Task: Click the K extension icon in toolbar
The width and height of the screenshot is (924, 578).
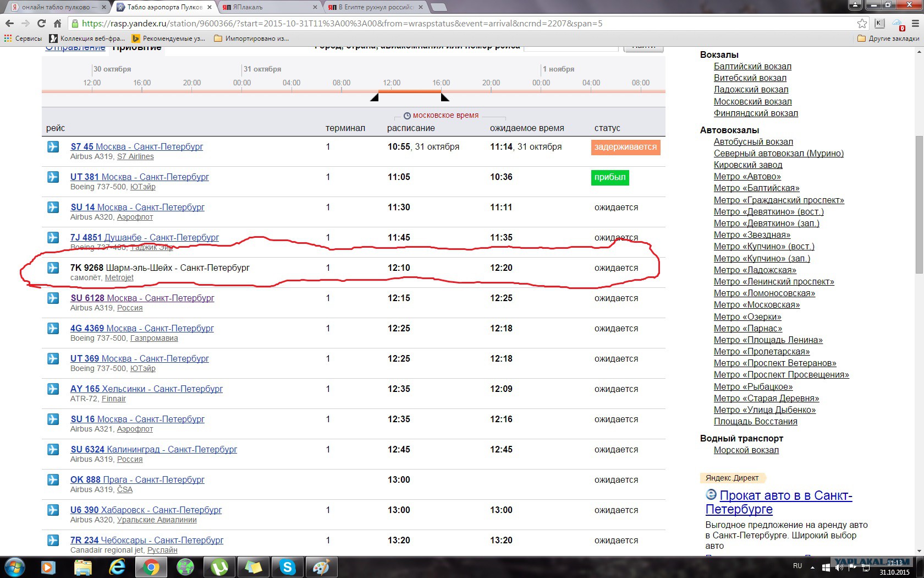Action: [879, 24]
